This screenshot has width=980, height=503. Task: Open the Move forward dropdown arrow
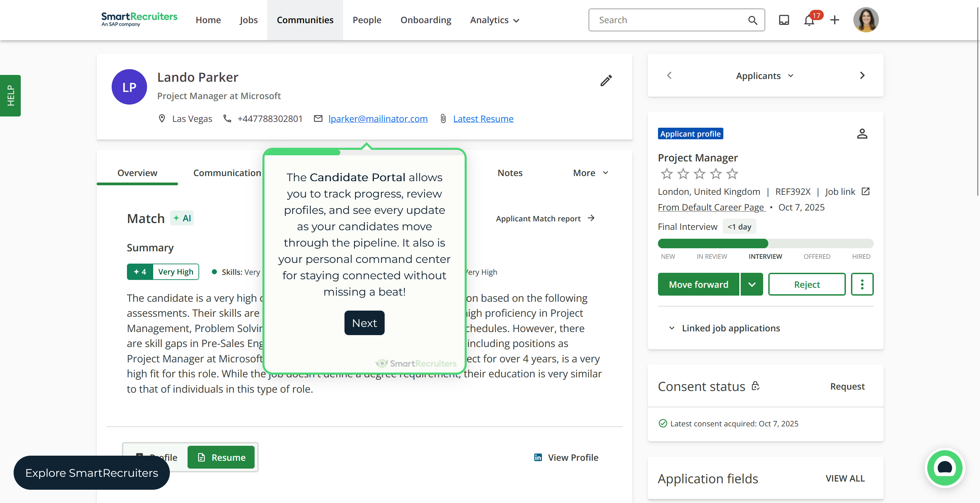(752, 284)
